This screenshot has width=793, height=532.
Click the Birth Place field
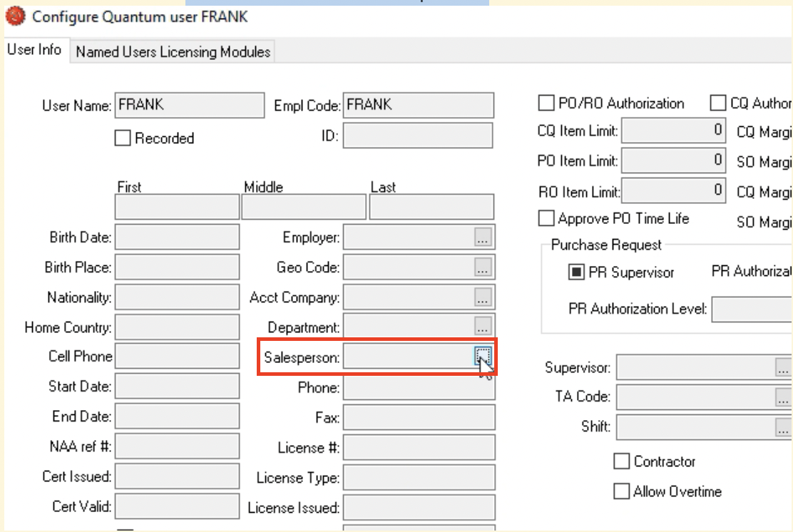click(177, 267)
